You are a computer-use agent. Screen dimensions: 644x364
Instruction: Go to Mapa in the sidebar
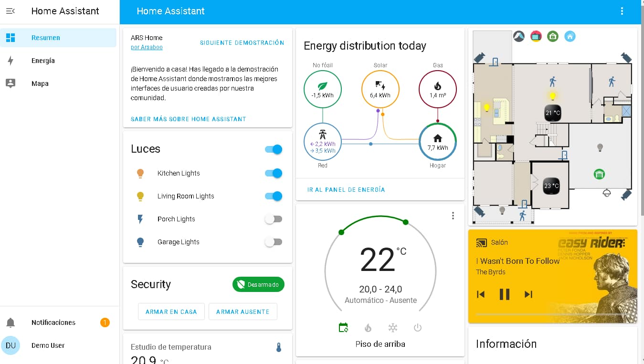tap(40, 83)
